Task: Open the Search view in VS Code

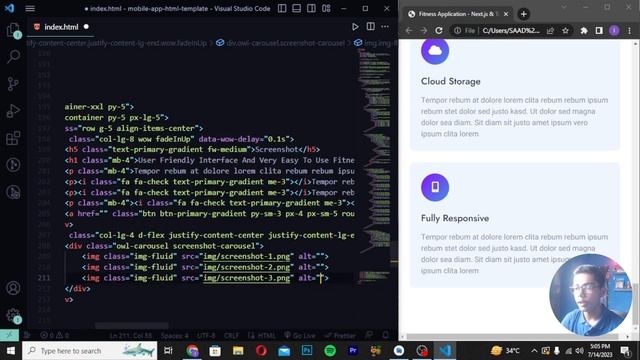Action: pyautogui.click(x=13, y=56)
